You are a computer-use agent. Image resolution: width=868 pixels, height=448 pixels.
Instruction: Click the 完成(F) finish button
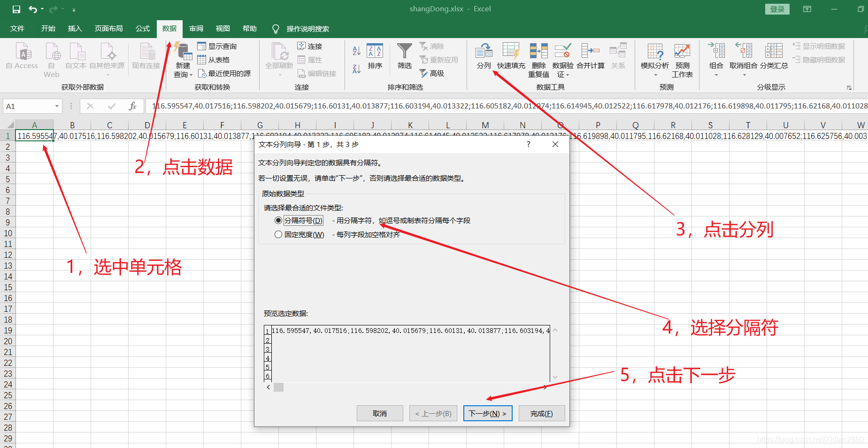click(x=542, y=413)
